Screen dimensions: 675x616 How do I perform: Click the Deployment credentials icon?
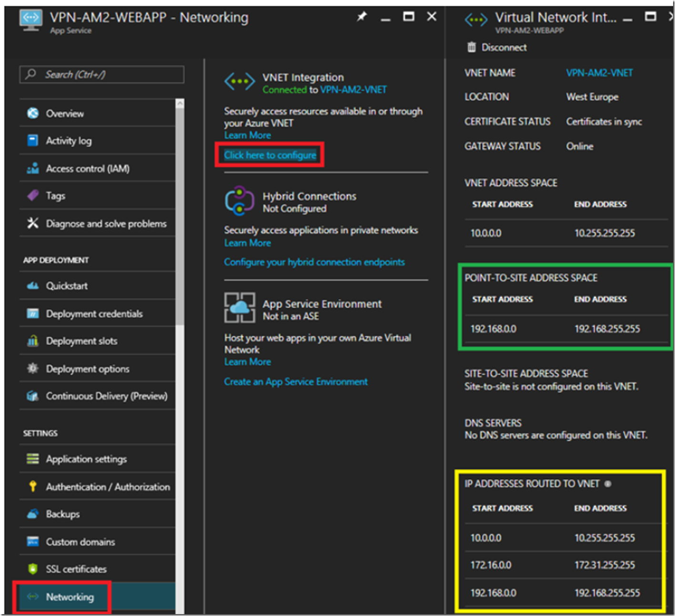pyautogui.click(x=33, y=313)
